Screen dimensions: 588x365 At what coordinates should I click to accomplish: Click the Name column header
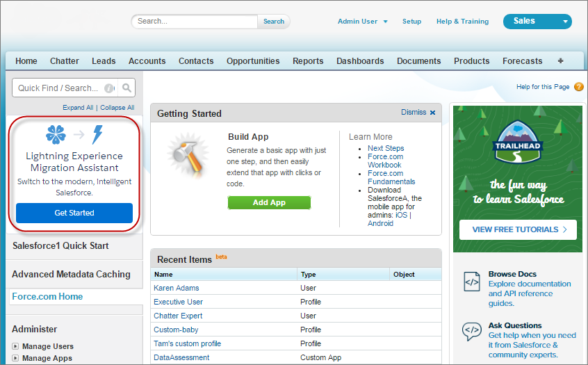tap(224, 274)
